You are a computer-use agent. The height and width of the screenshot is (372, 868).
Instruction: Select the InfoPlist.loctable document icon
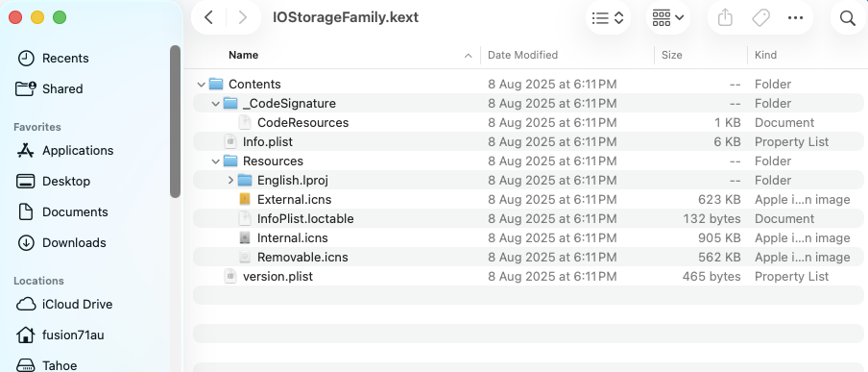[245, 219]
